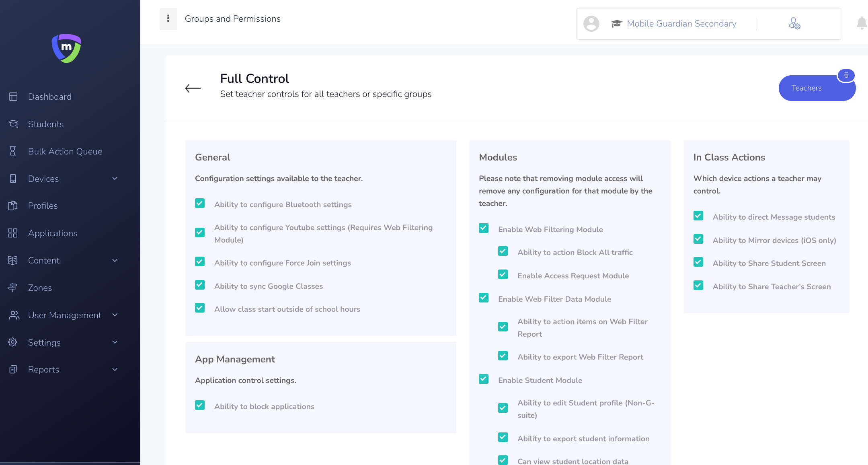Click the Dashboard sidebar icon
This screenshot has width=868, height=465.
[x=13, y=97]
